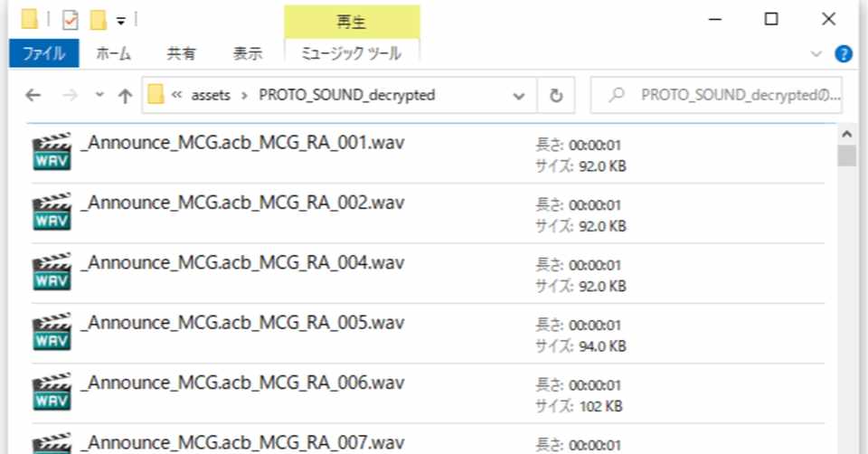Expand the Quick Access Toolbar customize arrow

pyautogui.click(x=120, y=21)
